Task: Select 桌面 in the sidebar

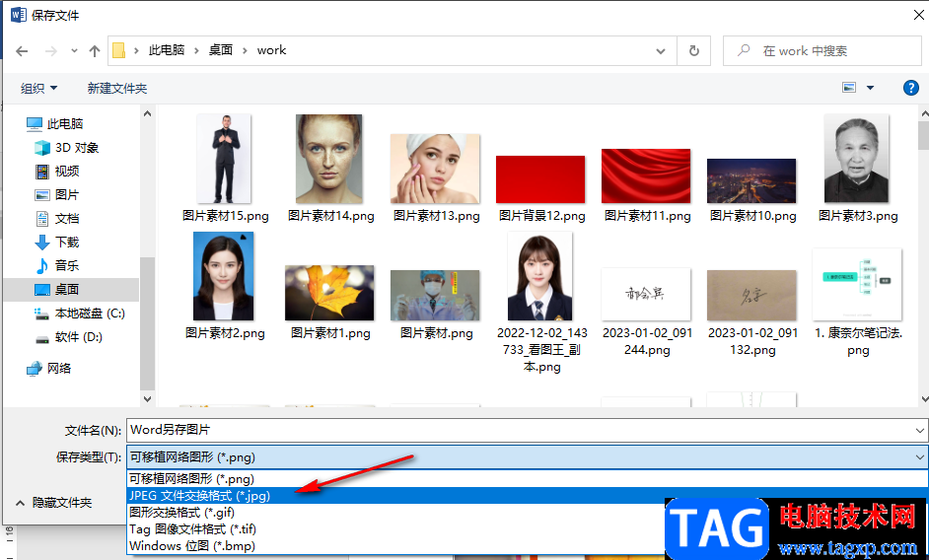Action: 71,290
